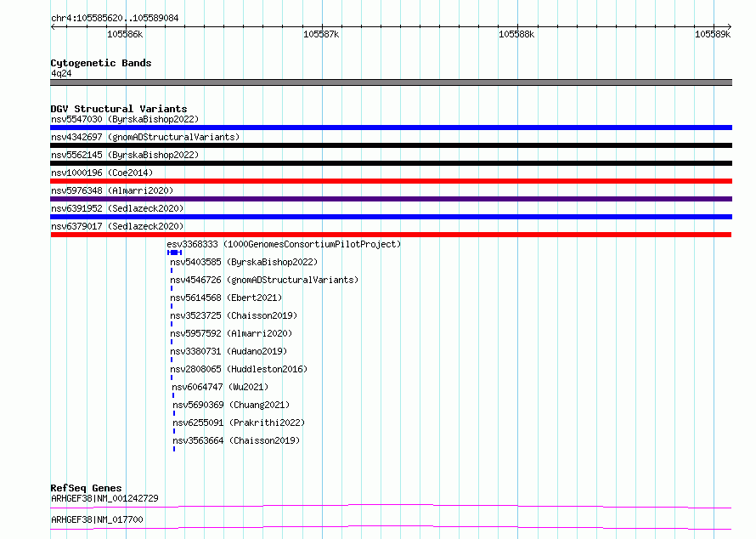The image size is (756, 539).
Task: Click the nsv3563664 (Chaisson2019) label
Action: [236, 440]
